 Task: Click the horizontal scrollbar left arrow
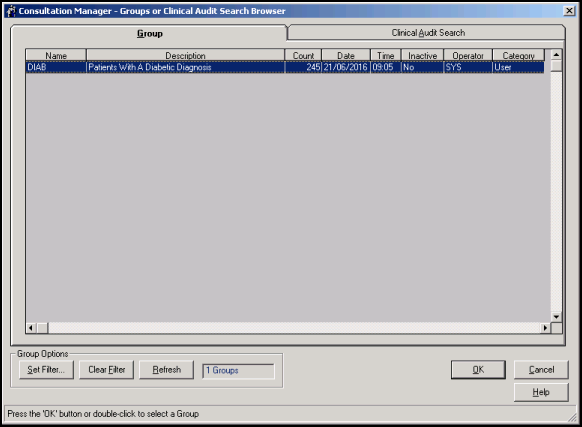click(31, 328)
